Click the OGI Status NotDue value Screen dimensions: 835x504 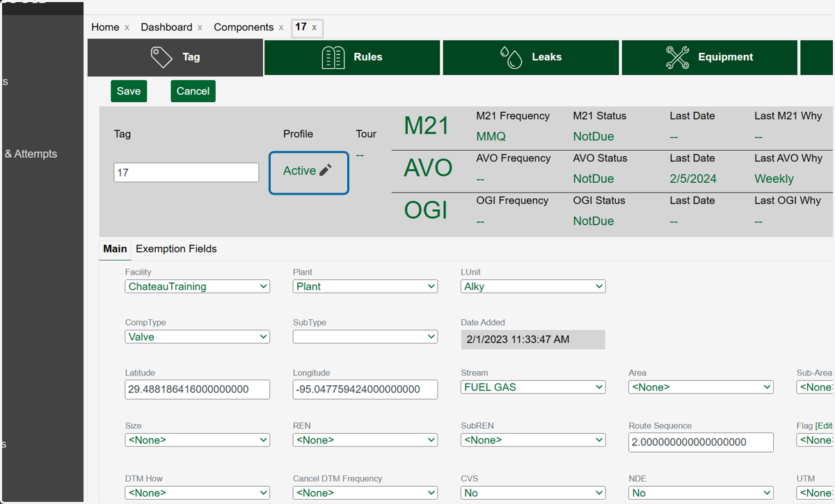tap(594, 221)
